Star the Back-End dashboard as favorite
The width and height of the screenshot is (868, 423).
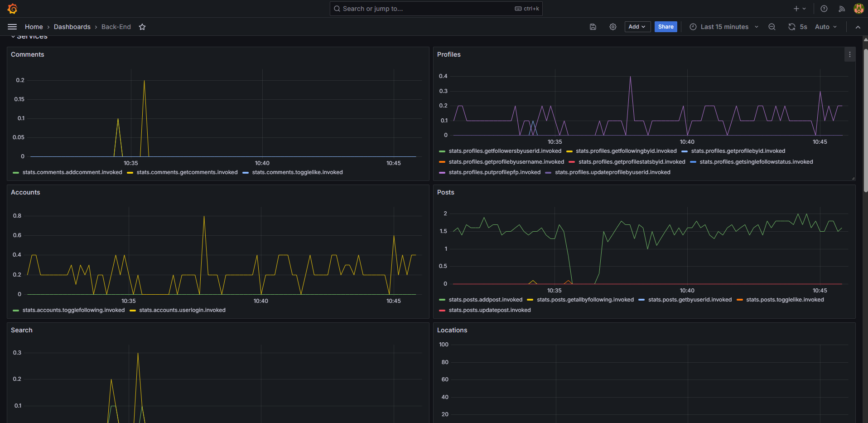[142, 27]
